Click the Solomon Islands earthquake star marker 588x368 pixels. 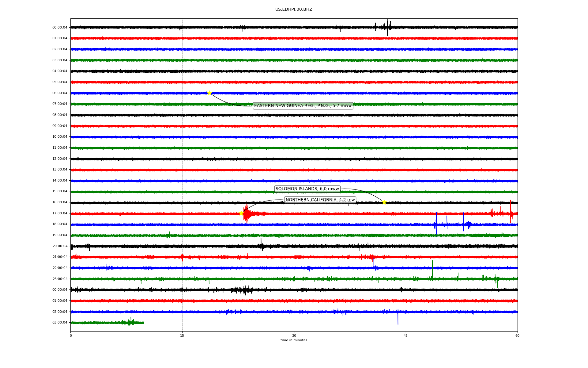point(384,202)
